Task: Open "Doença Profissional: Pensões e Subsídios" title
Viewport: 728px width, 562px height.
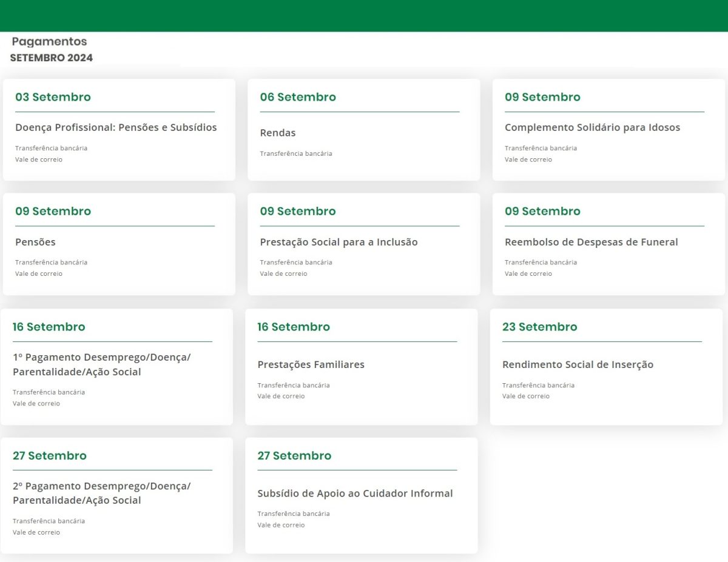Action: [x=116, y=128]
